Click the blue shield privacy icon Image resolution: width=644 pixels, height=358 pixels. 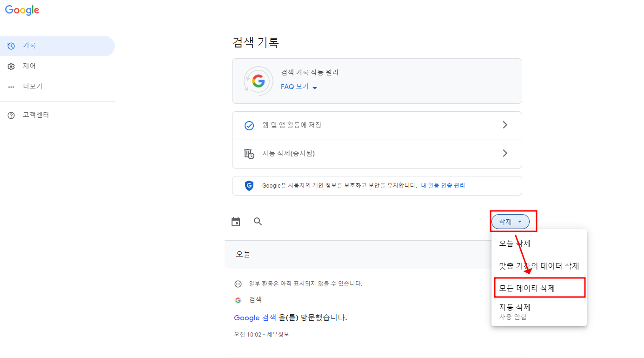[x=249, y=185]
